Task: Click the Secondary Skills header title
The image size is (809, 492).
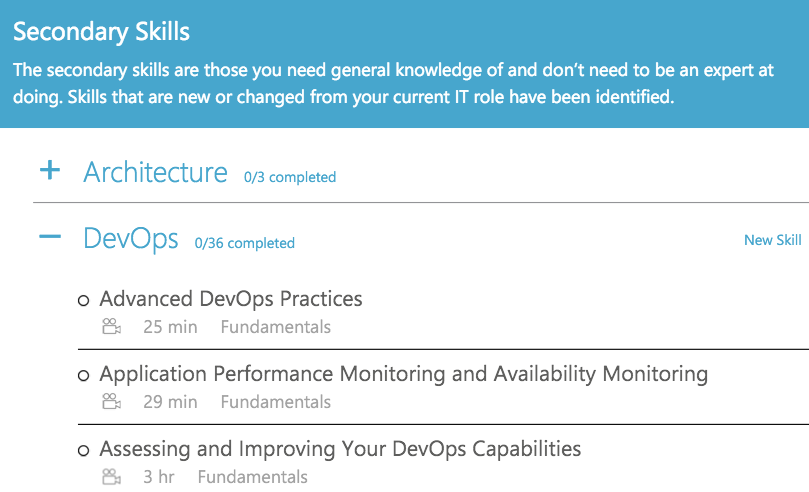Action: (101, 31)
